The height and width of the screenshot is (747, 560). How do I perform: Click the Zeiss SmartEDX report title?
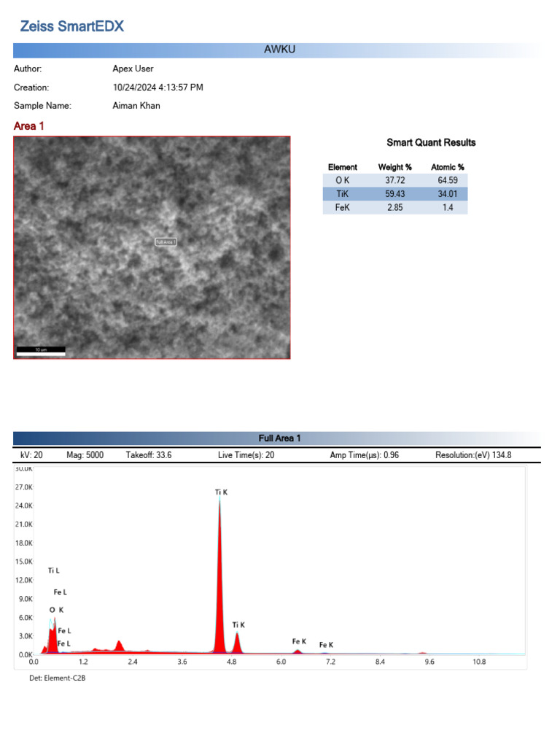[72, 26]
